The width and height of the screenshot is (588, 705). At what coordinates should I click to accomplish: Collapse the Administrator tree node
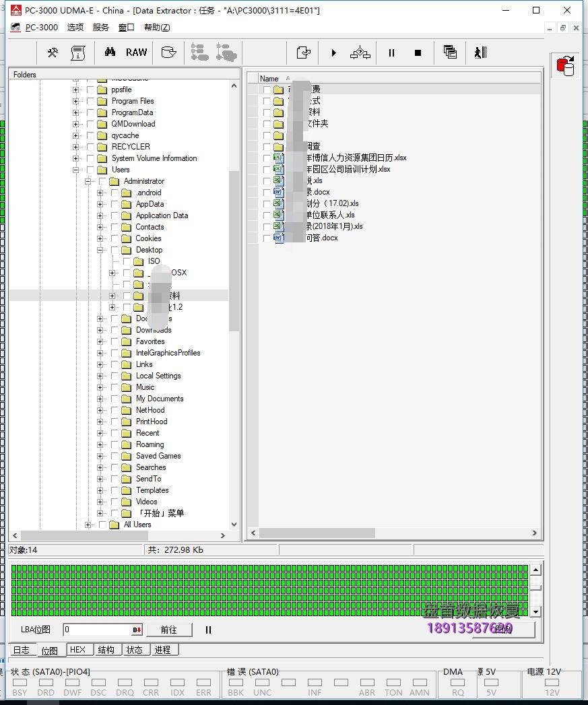(x=88, y=181)
